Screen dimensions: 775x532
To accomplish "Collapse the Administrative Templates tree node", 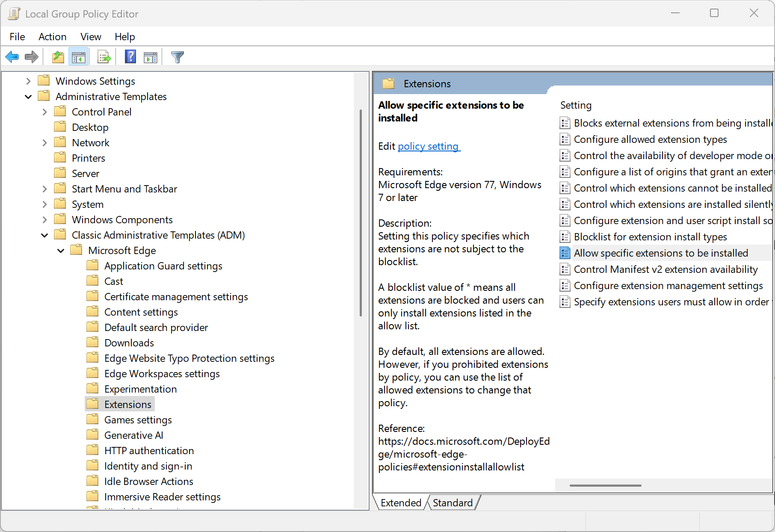I will click(28, 97).
